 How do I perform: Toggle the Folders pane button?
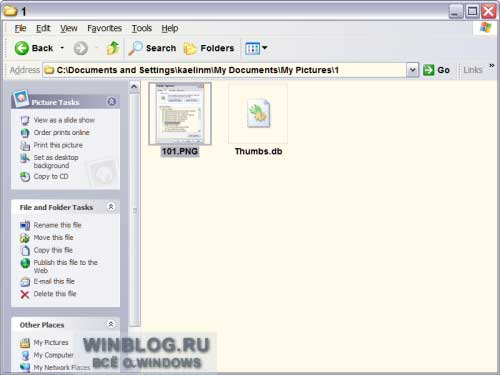pyautogui.click(x=209, y=48)
